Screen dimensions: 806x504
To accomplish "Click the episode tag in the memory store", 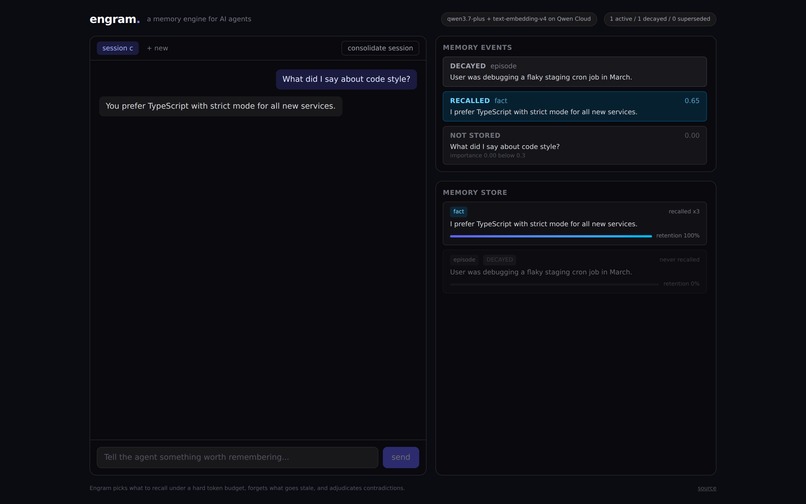I will pyautogui.click(x=464, y=260).
